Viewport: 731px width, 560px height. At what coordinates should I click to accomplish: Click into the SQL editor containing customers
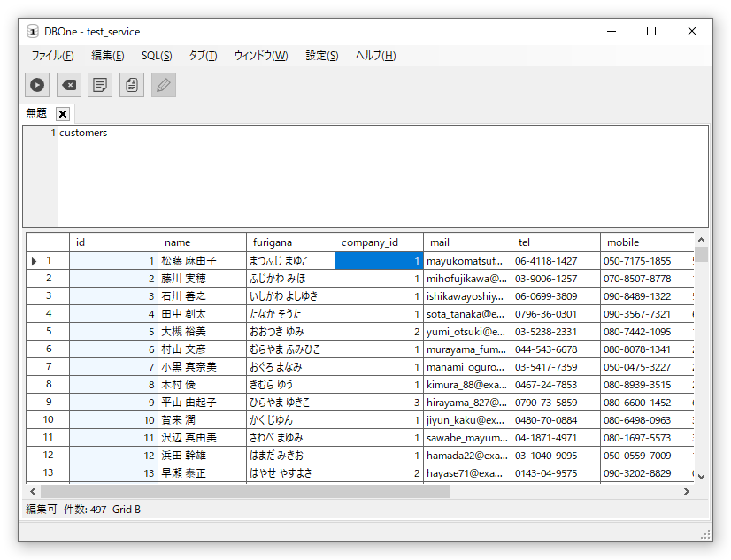[354, 177]
